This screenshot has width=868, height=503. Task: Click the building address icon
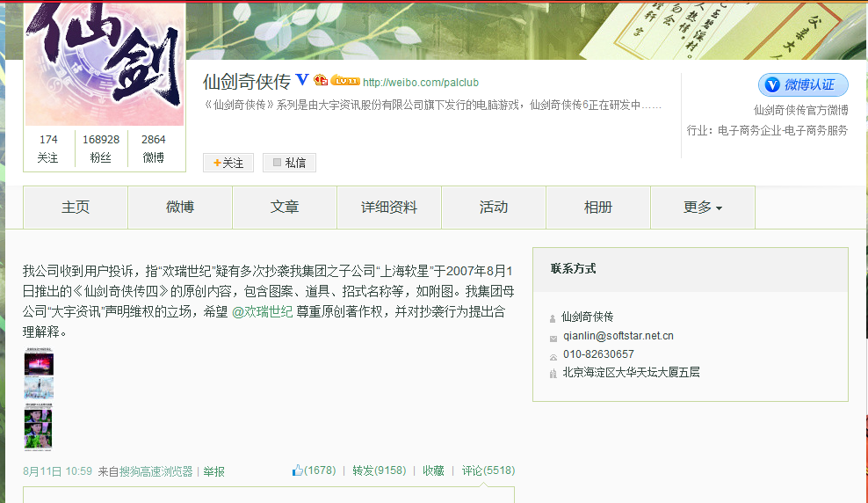[x=553, y=374]
